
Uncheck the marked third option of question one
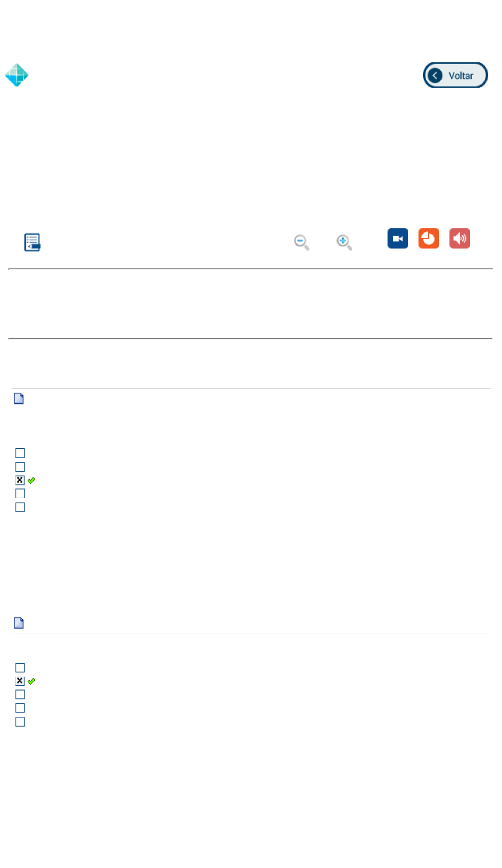[x=20, y=480]
